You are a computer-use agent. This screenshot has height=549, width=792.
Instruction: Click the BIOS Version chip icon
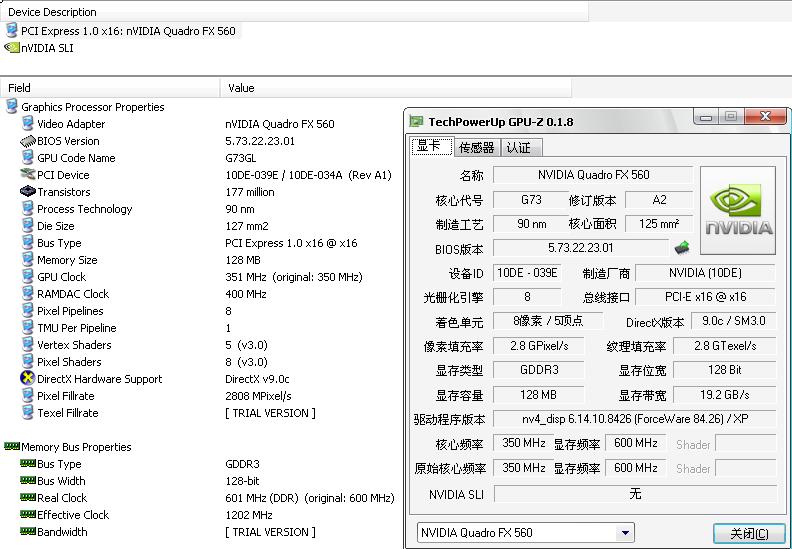27,141
